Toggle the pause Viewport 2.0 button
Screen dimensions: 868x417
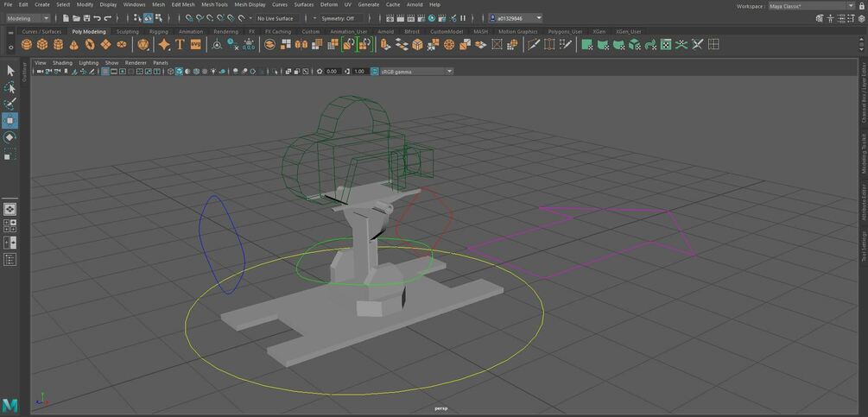[x=463, y=18]
